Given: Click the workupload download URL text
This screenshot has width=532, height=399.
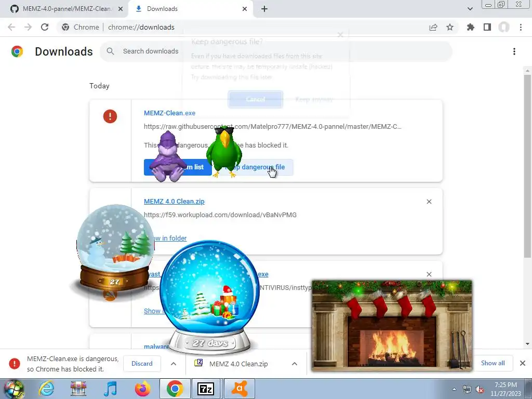Looking at the screenshot, I should click(220, 215).
